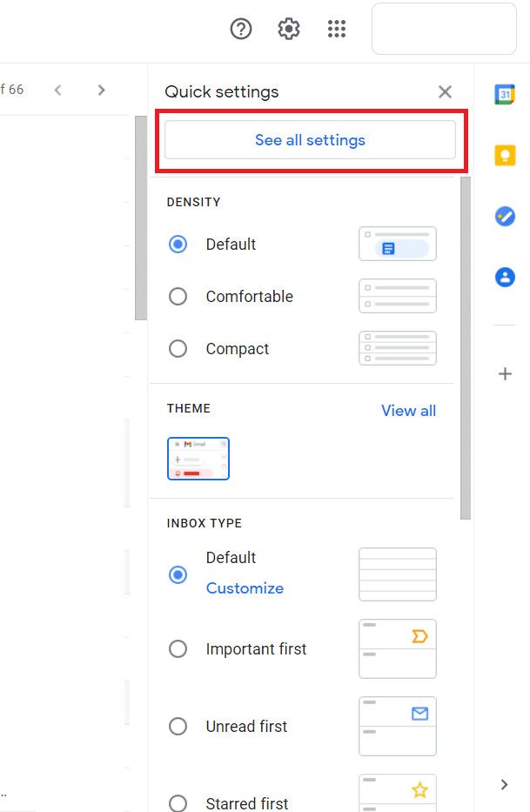Add a new side panel add-on
This screenshot has height=812, width=530.
coord(505,374)
